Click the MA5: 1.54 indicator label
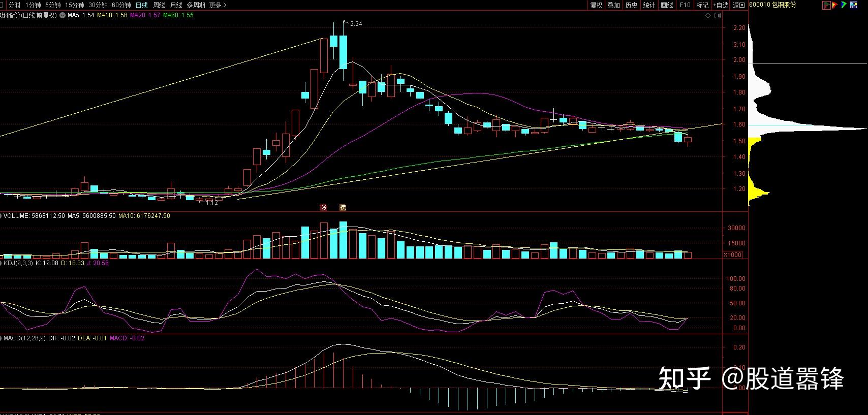The height and width of the screenshot is (415, 868). coord(81,15)
